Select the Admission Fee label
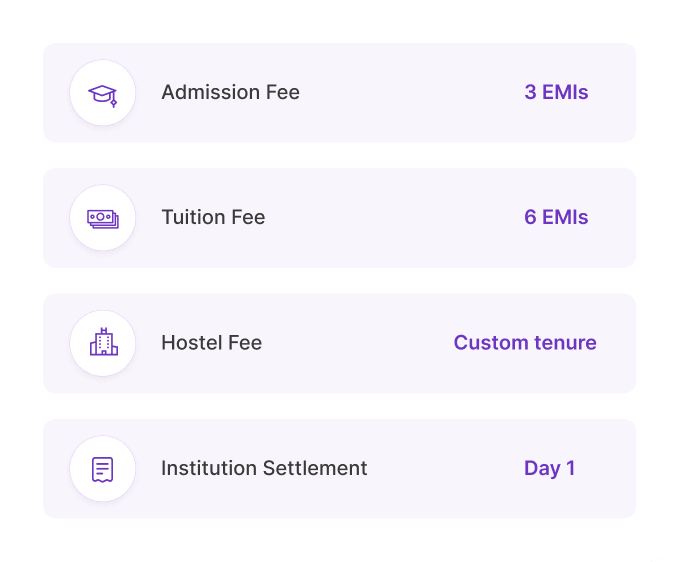 click(x=230, y=92)
